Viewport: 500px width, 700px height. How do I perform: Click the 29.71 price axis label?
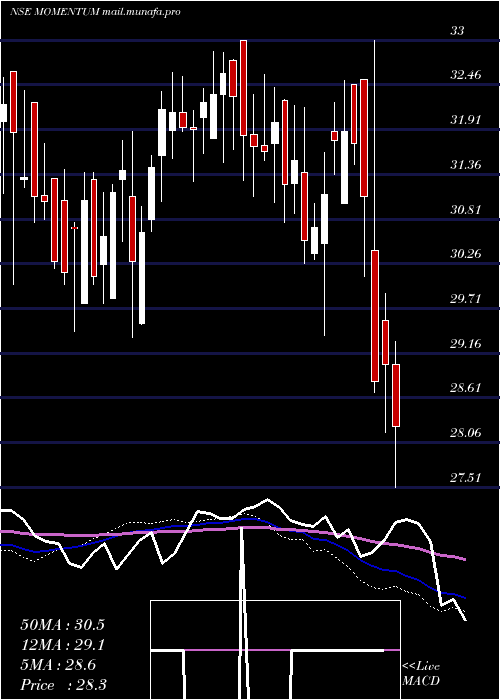(x=466, y=298)
